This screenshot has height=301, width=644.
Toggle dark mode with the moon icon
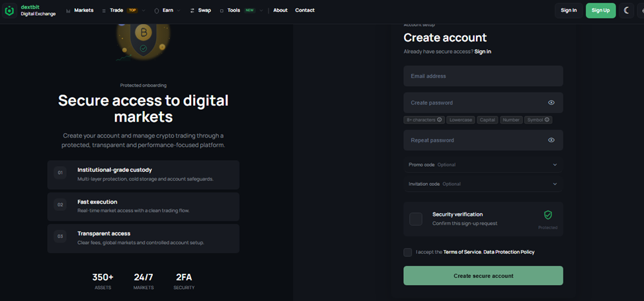[x=626, y=11]
